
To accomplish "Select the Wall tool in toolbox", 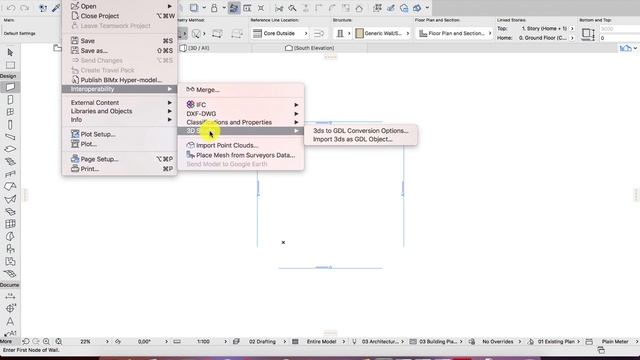I will coord(10,87).
